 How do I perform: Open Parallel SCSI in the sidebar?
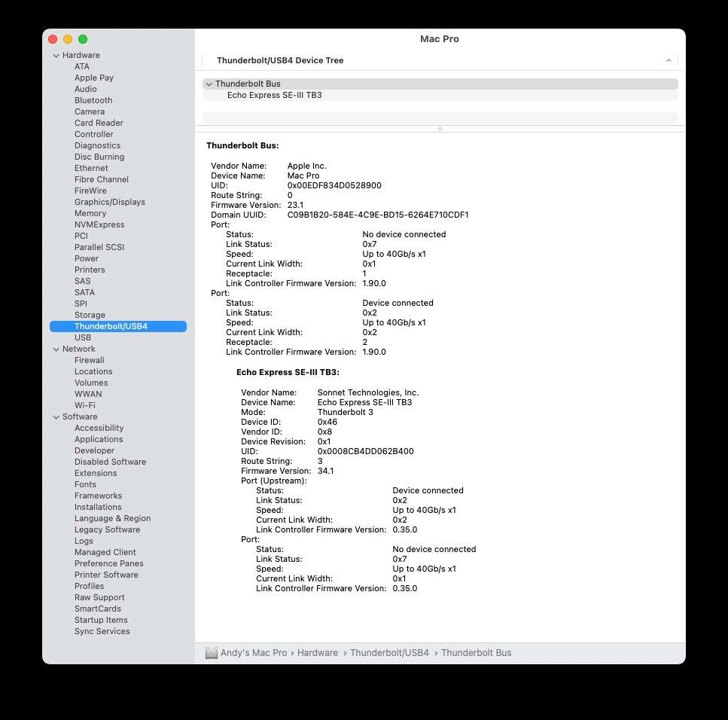point(99,247)
